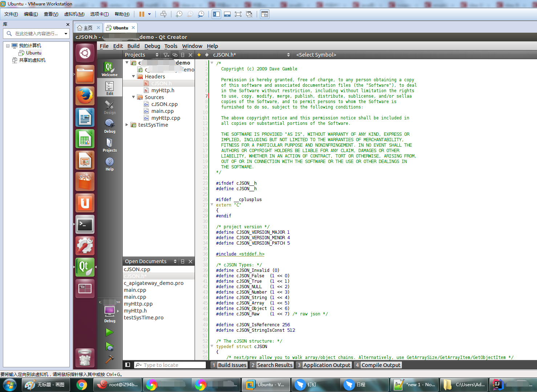Fold the comment block at line 1

point(212,63)
